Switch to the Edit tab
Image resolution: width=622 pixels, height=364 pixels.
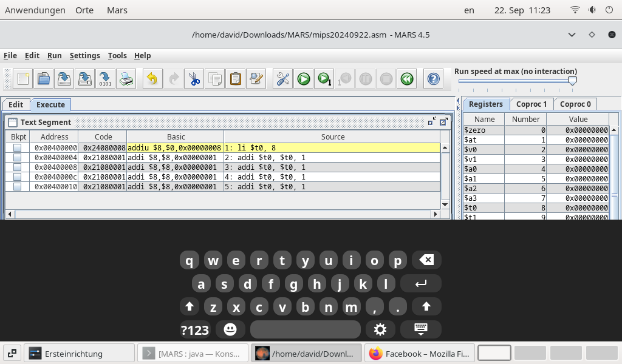click(x=15, y=104)
